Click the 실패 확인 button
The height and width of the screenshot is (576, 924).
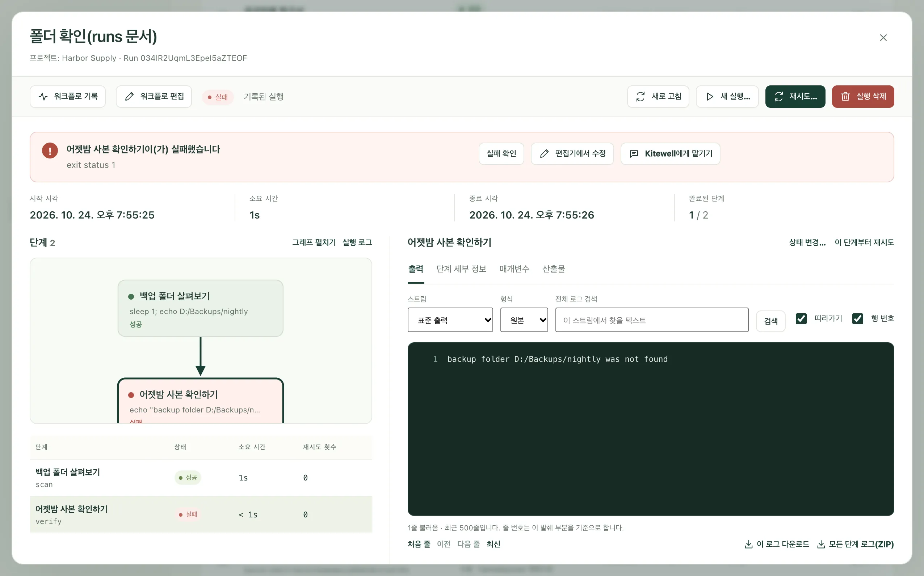(501, 153)
